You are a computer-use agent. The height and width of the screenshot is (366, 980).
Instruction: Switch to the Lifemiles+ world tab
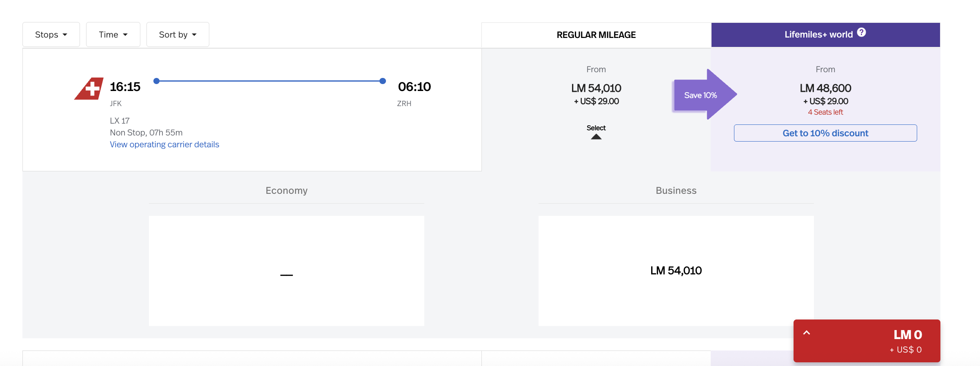coord(826,35)
